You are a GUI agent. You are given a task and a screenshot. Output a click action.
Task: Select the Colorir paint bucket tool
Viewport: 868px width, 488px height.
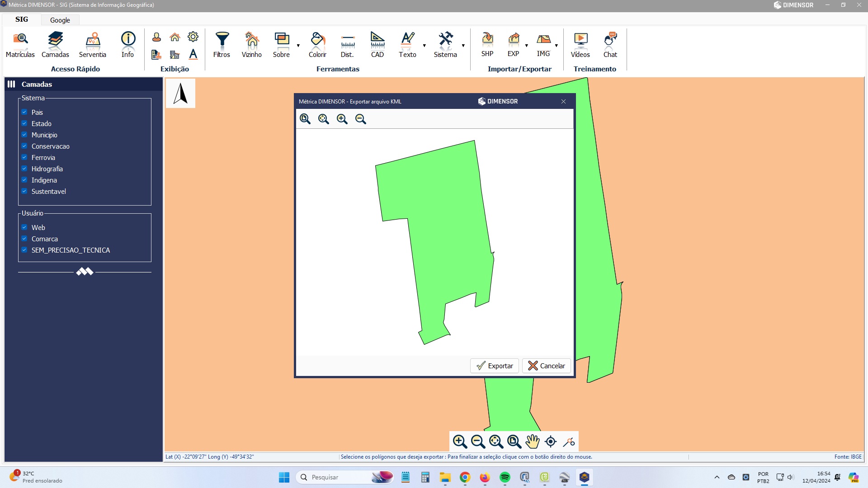tap(318, 45)
